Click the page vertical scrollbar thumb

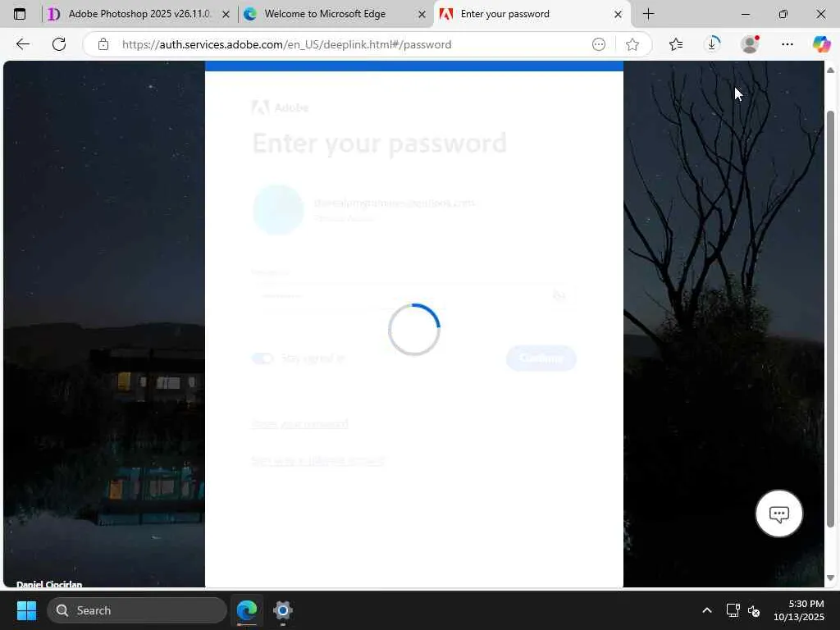tap(830, 319)
